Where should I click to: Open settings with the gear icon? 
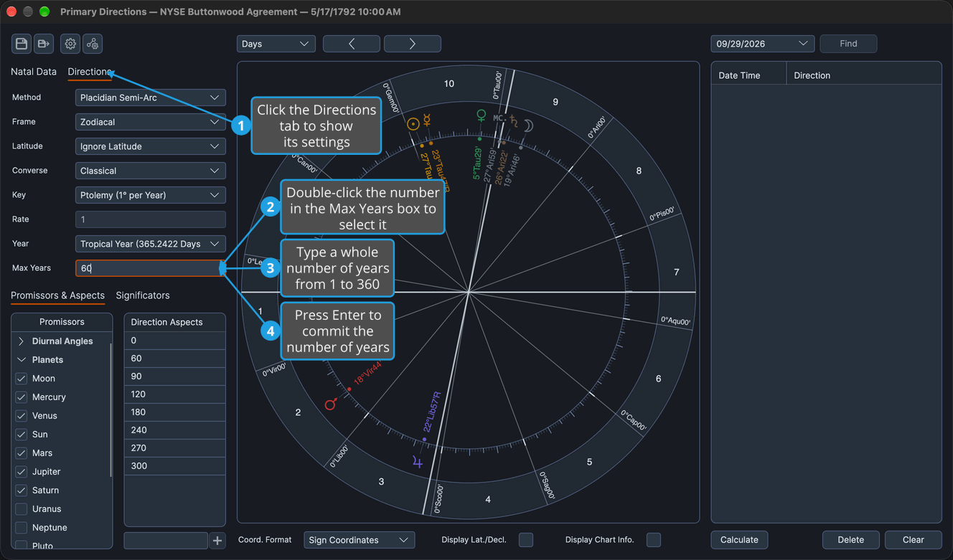[x=70, y=44]
